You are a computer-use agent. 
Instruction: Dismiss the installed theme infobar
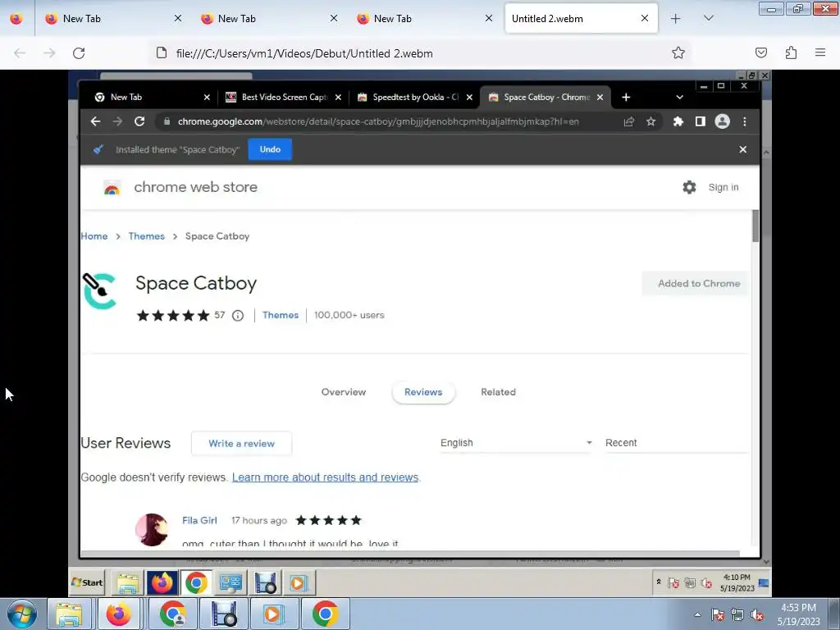point(742,149)
